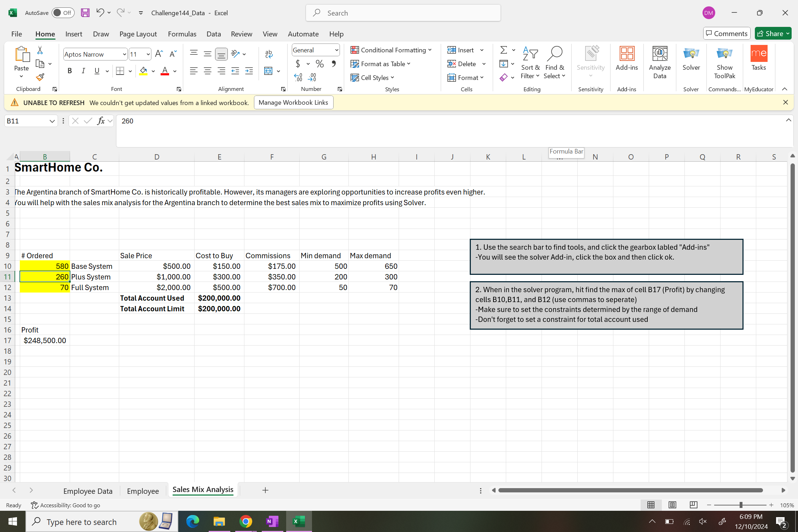Open the number format dropdown
The width and height of the screenshot is (798, 532).
(x=336, y=50)
